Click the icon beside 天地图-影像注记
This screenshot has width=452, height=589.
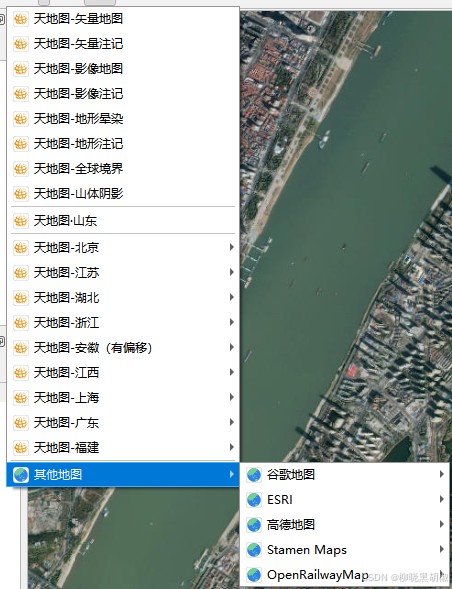(x=21, y=94)
